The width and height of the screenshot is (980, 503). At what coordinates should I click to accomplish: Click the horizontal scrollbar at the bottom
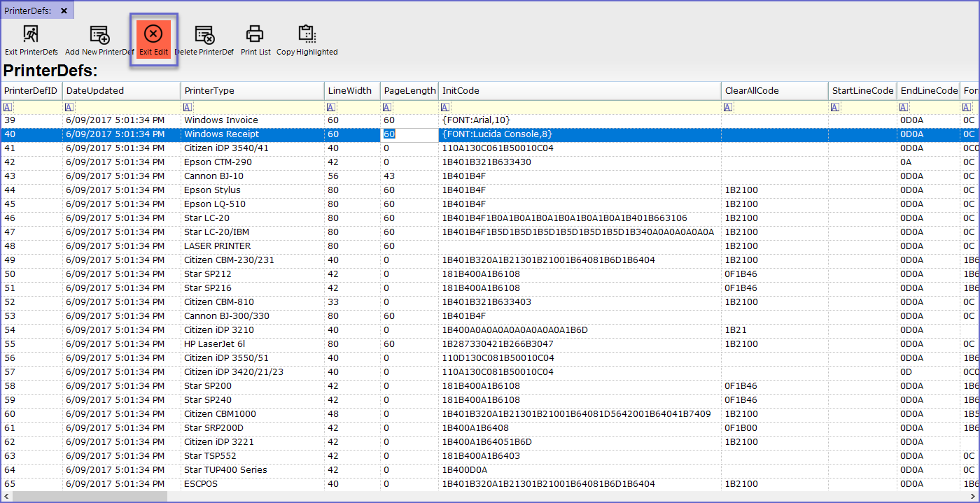90,496
